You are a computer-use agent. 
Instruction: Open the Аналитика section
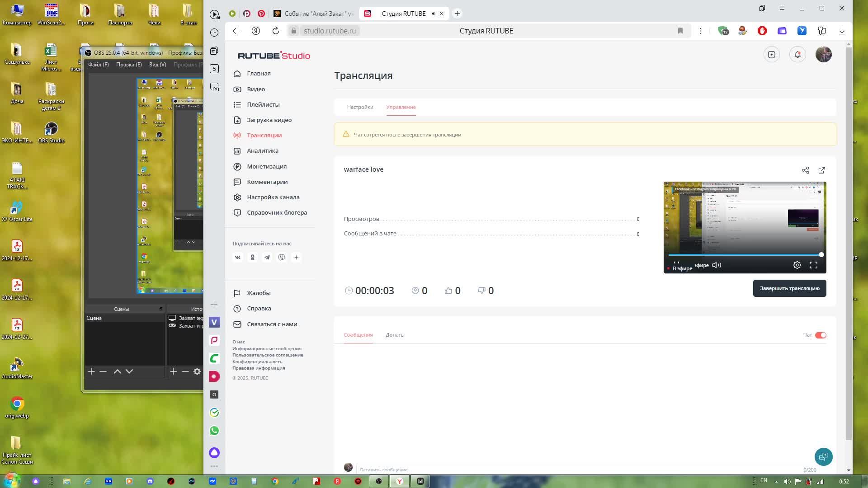262,151
